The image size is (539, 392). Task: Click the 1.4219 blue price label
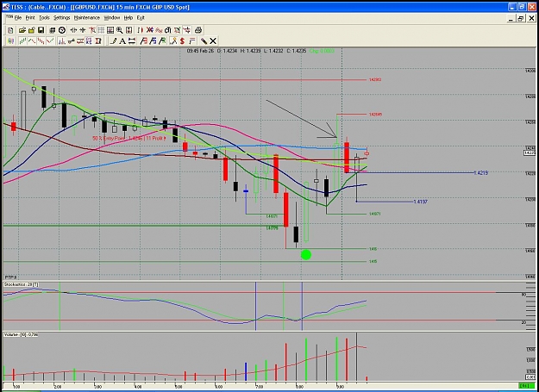[481, 173]
